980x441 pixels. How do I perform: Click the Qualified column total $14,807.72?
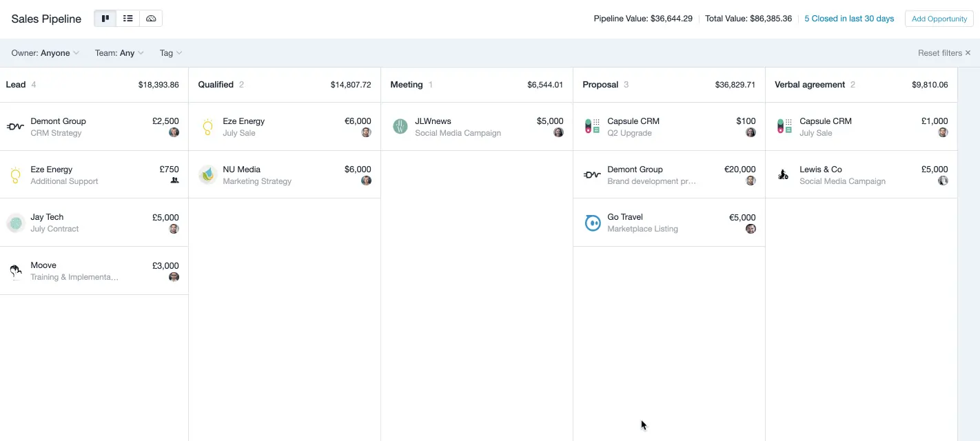point(351,85)
